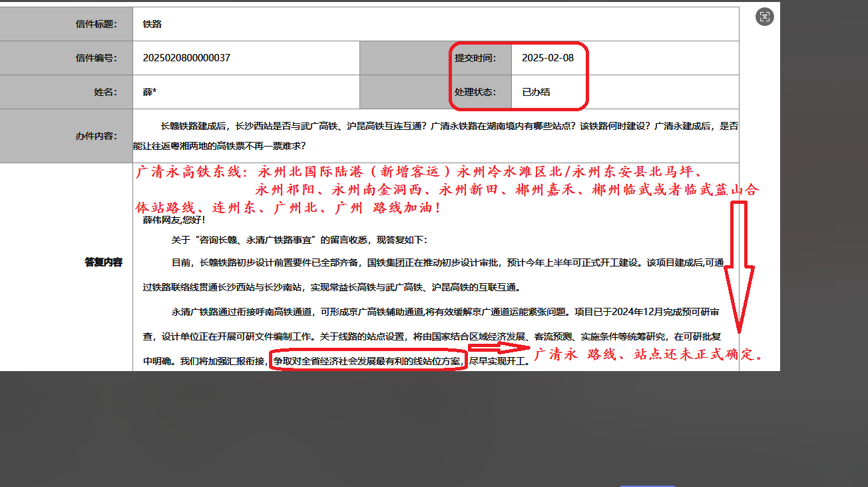Select the status value '已办结'
This screenshot has width=868, height=487.
[x=536, y=92]
